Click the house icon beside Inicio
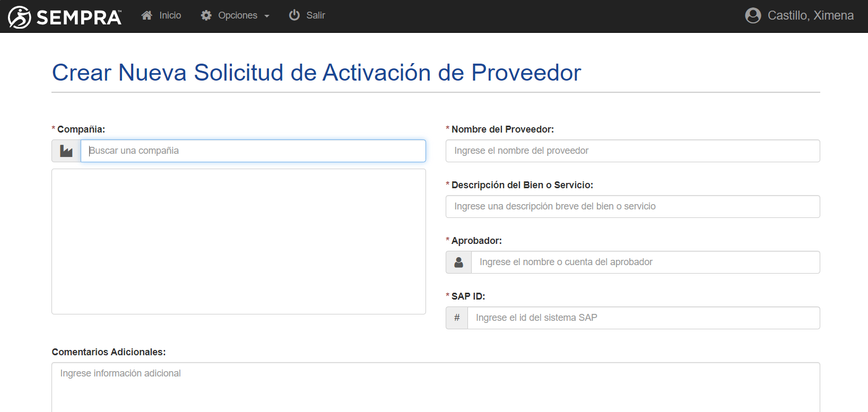The image size is (868, 412). [x=147, y=15]
